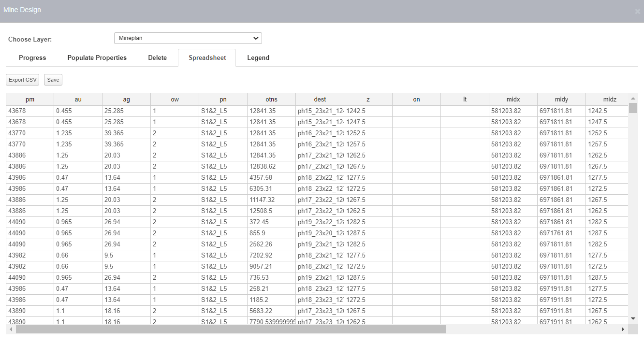Open the Populate Properties tab
The image size is (644, 344).
[x=97, y=58]
